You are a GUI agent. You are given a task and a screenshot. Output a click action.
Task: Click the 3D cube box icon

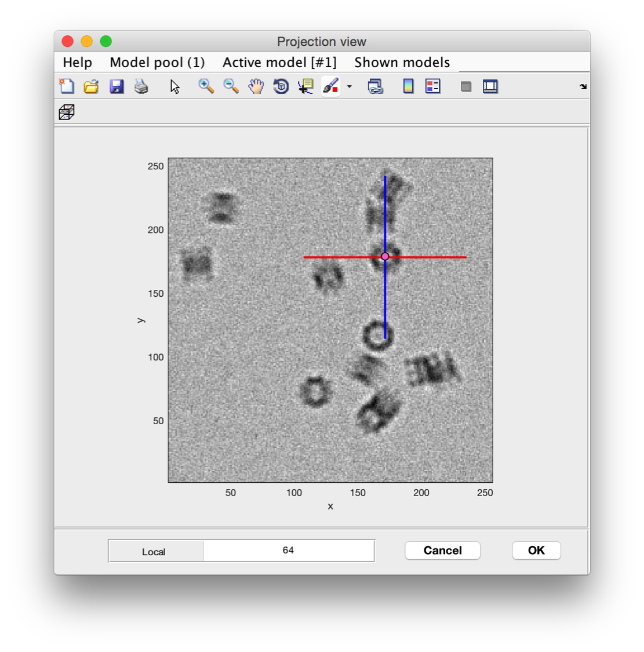(67, 112)
